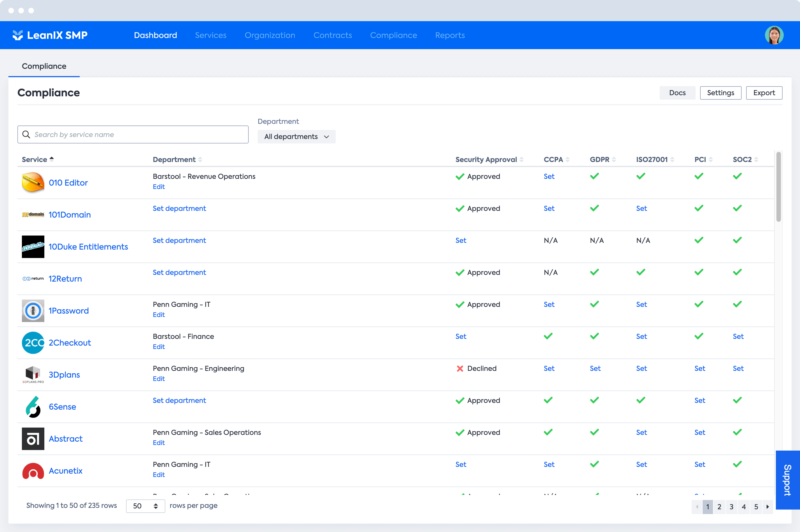Switch to the Reports menu
The width and height of the screenshot is (800, 532).
point(449,35)
